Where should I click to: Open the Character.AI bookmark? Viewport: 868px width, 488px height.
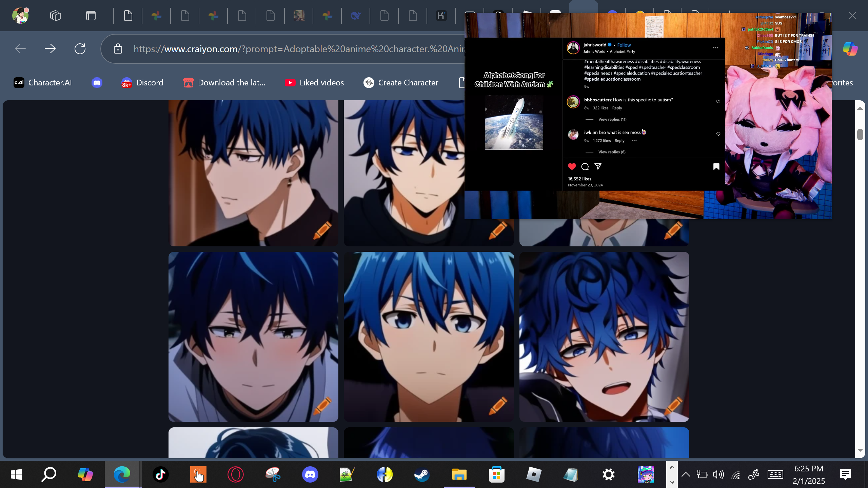pyautogui.click(x=43, y=83)
